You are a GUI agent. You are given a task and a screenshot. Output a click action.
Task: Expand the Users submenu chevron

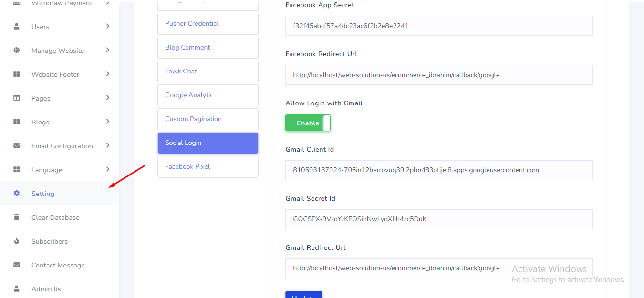point(108,26)
